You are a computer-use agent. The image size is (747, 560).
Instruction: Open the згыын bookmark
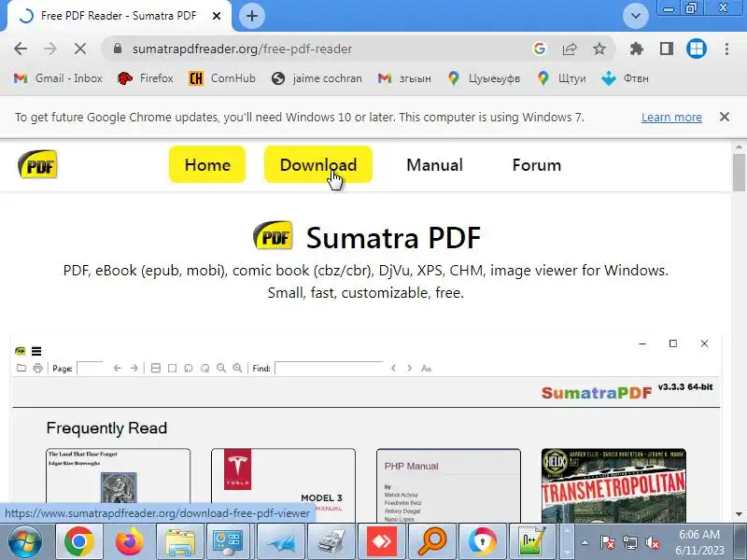(404, 78)
